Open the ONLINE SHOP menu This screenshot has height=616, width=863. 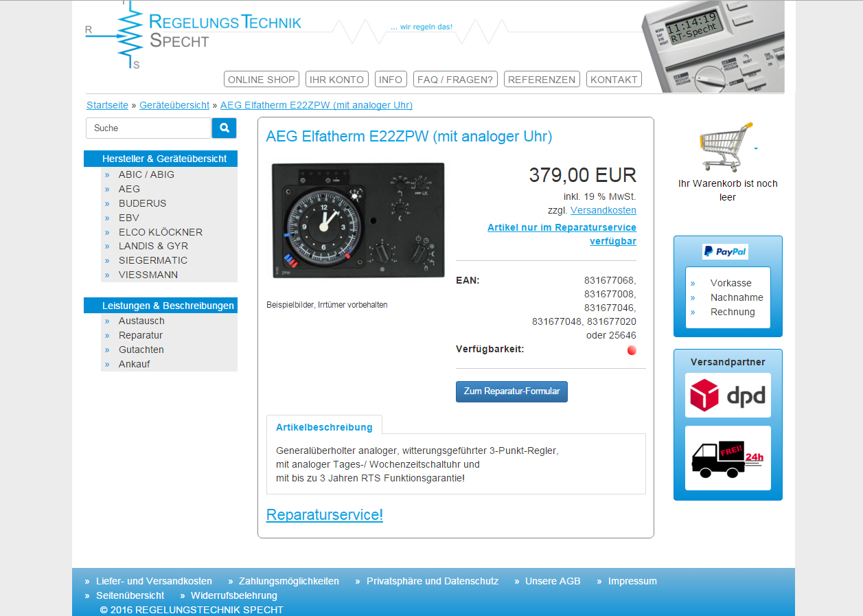point(262,80)
